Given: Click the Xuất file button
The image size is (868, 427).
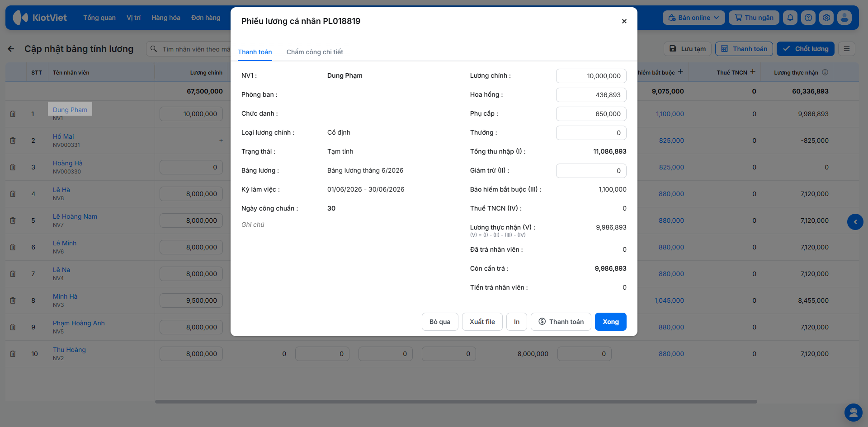Looking at the screenshot, I should (482, 322).
